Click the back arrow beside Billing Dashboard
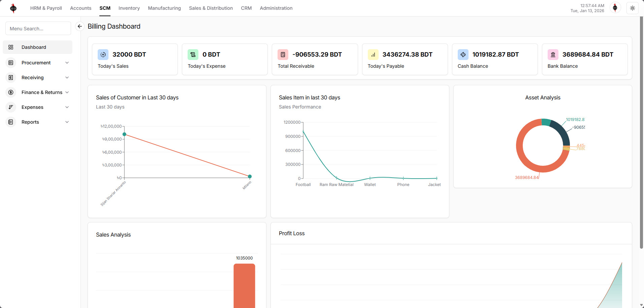The image size is (644, 308). (x=80, y=26)
